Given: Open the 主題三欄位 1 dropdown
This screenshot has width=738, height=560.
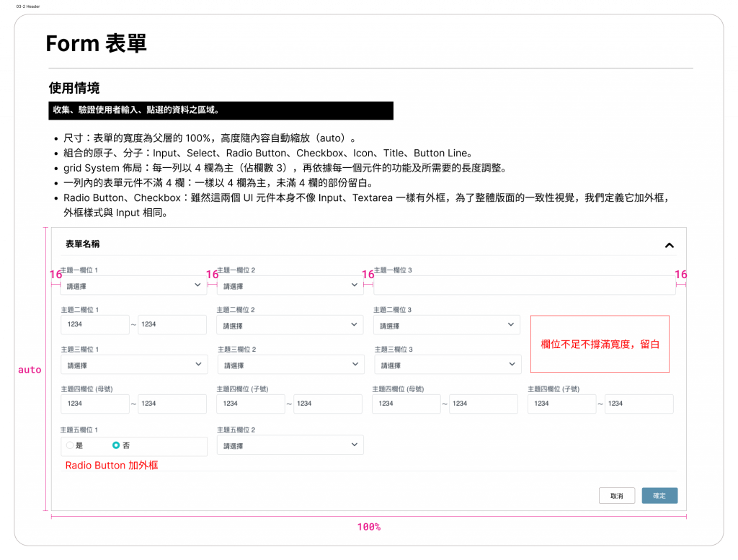Looking at the screenshot, I should [134, 365].
